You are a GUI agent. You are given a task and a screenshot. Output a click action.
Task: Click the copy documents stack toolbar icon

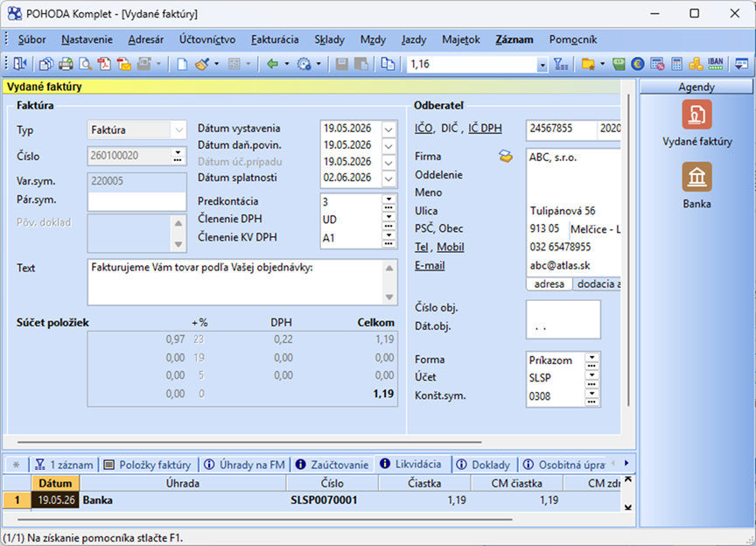point(46,64)
